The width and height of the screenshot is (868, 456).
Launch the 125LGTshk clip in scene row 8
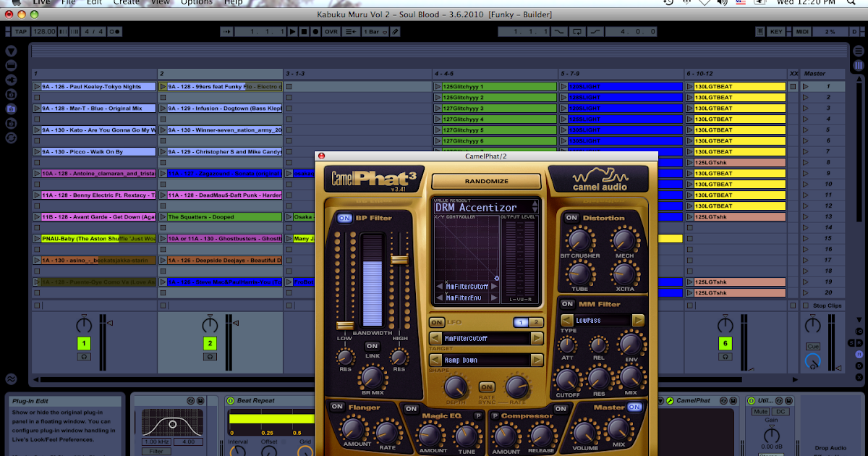point(690,162)
